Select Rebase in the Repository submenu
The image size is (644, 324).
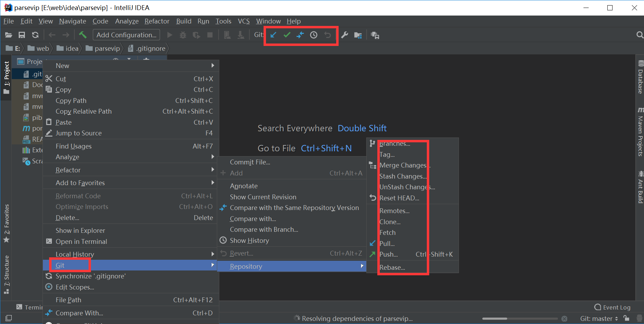(413, 267)
